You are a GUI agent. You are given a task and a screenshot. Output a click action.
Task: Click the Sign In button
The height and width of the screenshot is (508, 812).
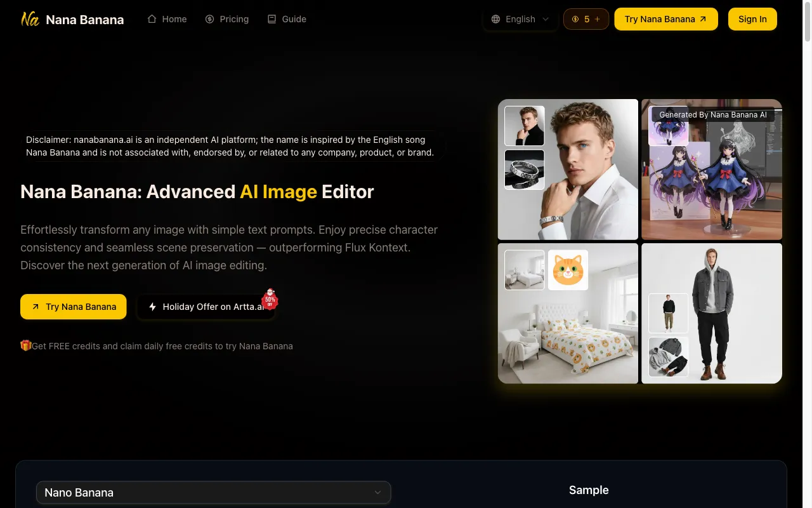click(x=752, y=19)
